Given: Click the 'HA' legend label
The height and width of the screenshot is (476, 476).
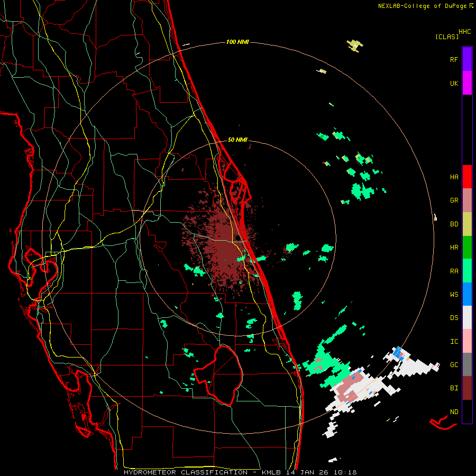Looking at the screenshot, I should (454, 177).
